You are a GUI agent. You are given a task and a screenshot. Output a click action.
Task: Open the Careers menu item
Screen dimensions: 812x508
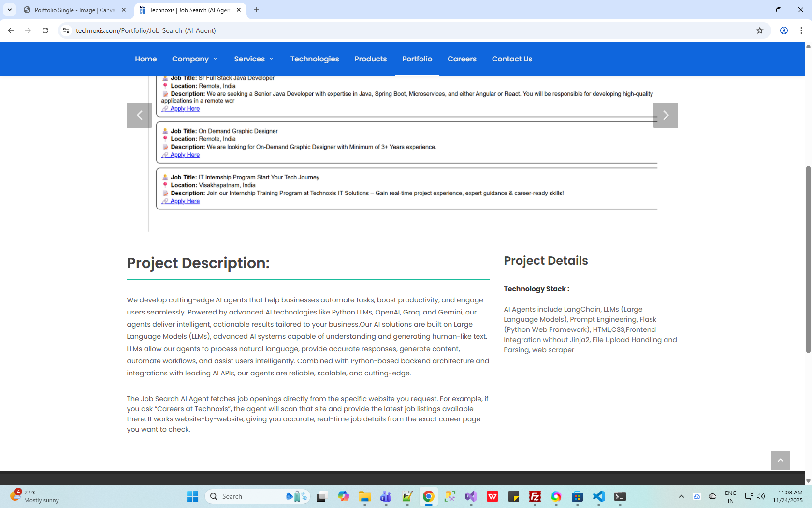(x=462, y=59)
